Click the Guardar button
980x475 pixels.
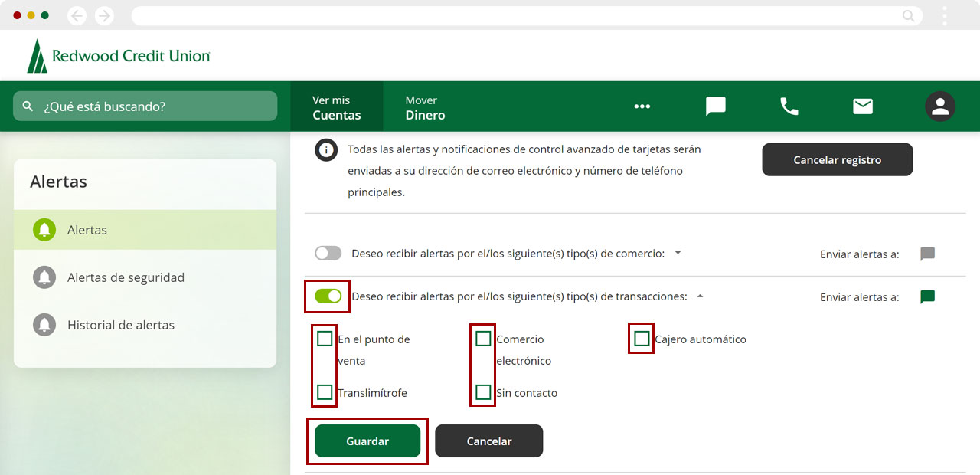367,441
